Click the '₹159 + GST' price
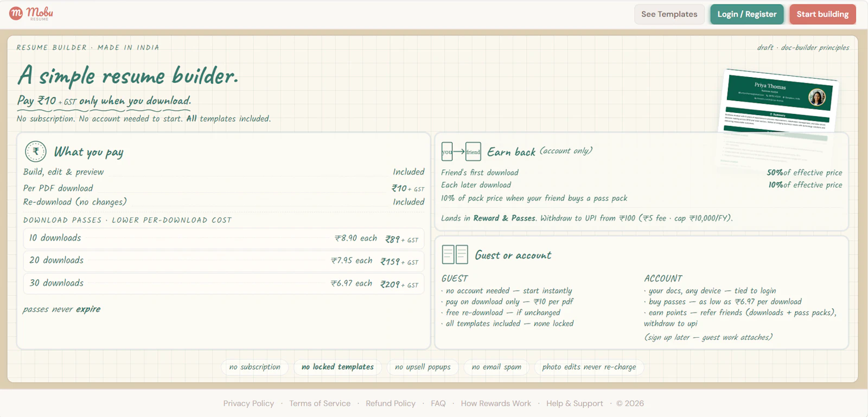The image size is (868, 417). point(399,262)
